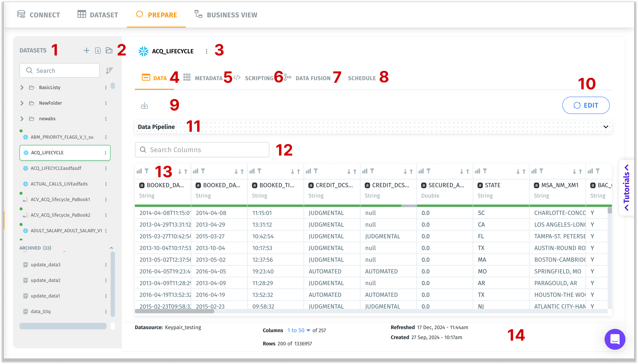Expand the Data Pipeline section chevron
638x364 pixels.
pos(606,127)
